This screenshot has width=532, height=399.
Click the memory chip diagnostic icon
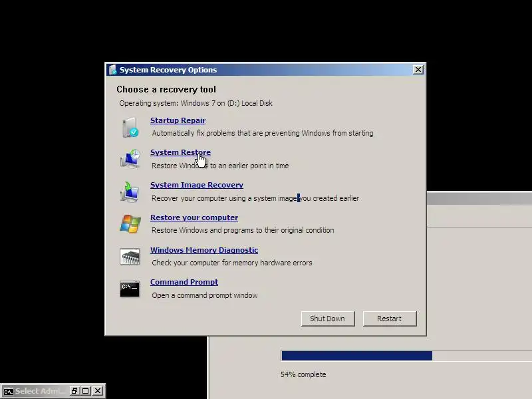(x=130, y=257)
